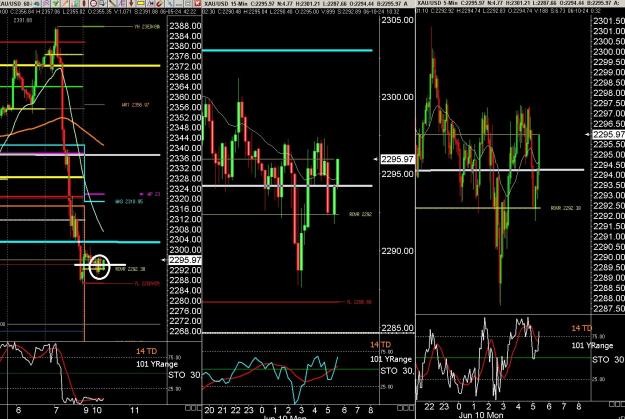Click the cyan horizontal line on the 15-min chart

(287, 51)
